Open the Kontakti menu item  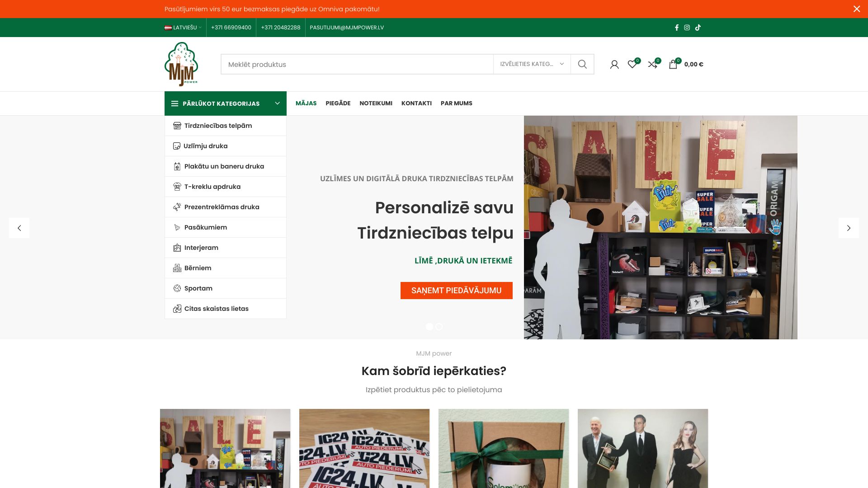(x=416, y=103)
